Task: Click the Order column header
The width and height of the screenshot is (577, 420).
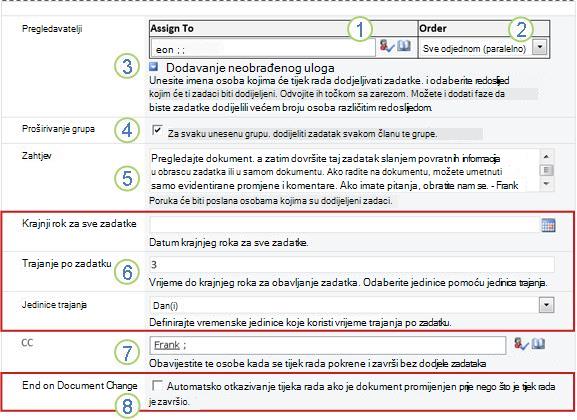Action: 484,28
